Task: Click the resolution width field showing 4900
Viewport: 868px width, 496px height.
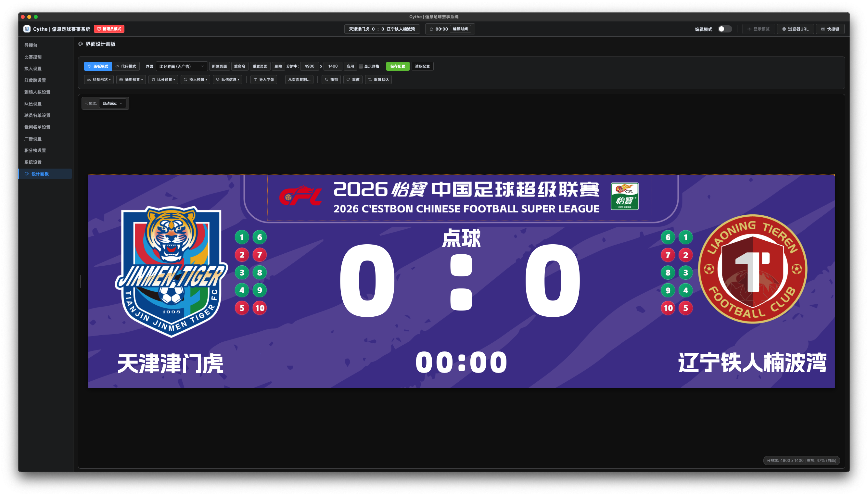Action: click(309, 67)
